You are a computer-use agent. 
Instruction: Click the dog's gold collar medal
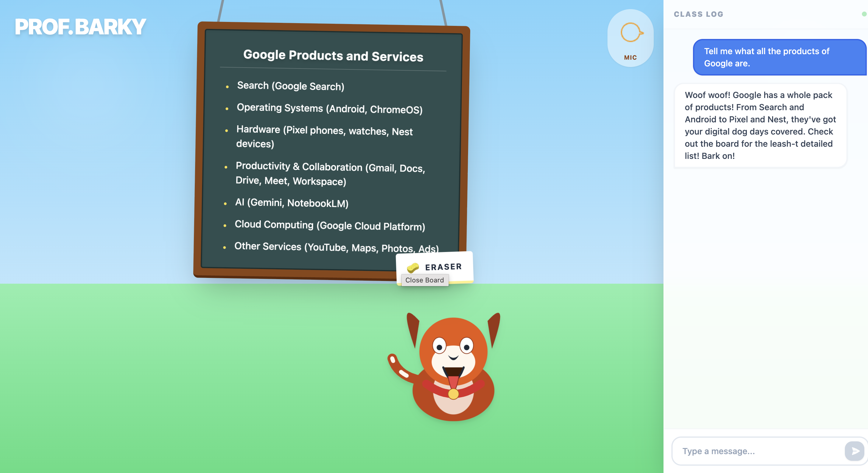[453, 394]
